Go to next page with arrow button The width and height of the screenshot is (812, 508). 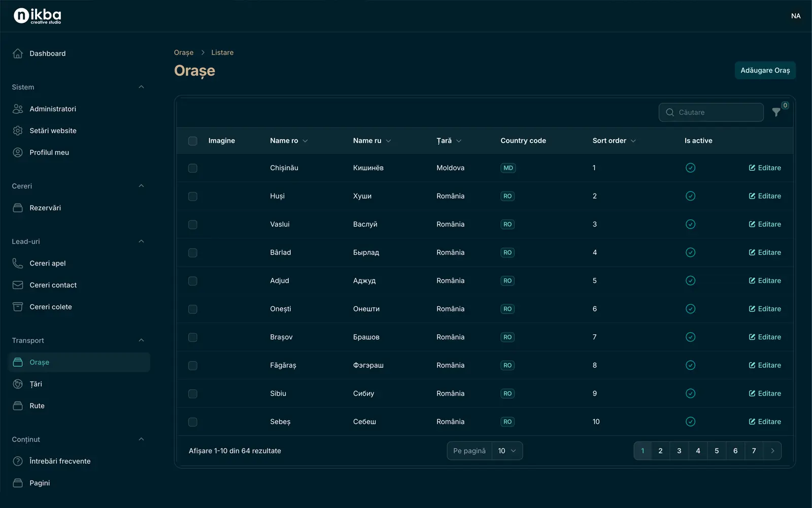click(x=772, y=451)
